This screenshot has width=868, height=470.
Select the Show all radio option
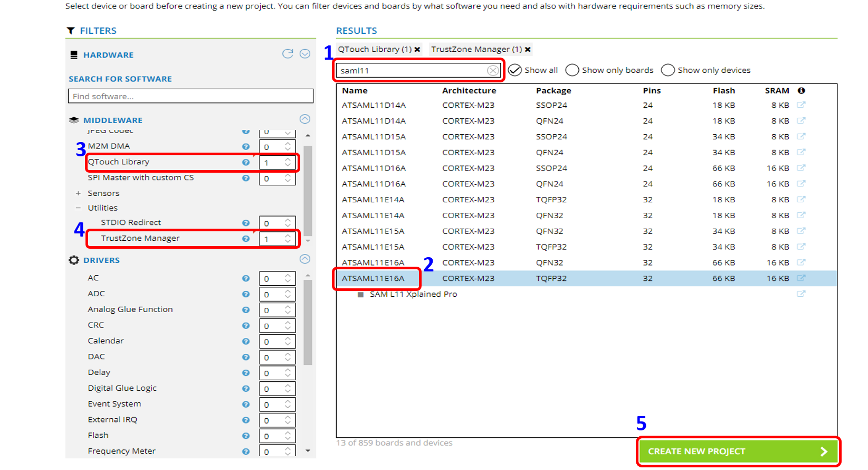click(x=515, y=70)
